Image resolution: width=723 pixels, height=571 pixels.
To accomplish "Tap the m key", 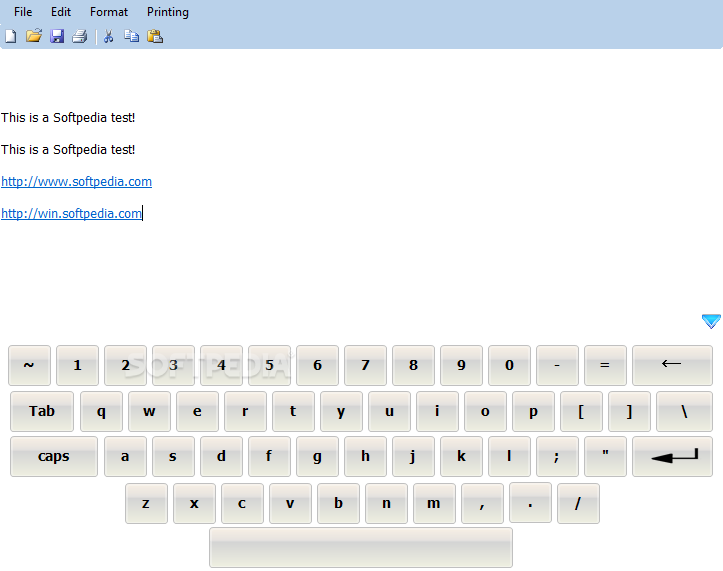I will tap(434, 504).
